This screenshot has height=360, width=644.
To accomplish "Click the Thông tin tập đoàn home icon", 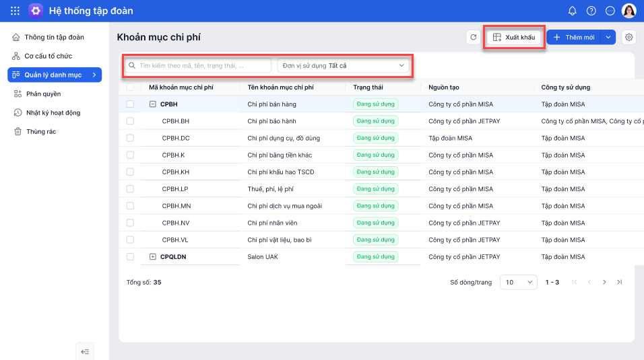I will pyautogui.click(x=16, y=37).
